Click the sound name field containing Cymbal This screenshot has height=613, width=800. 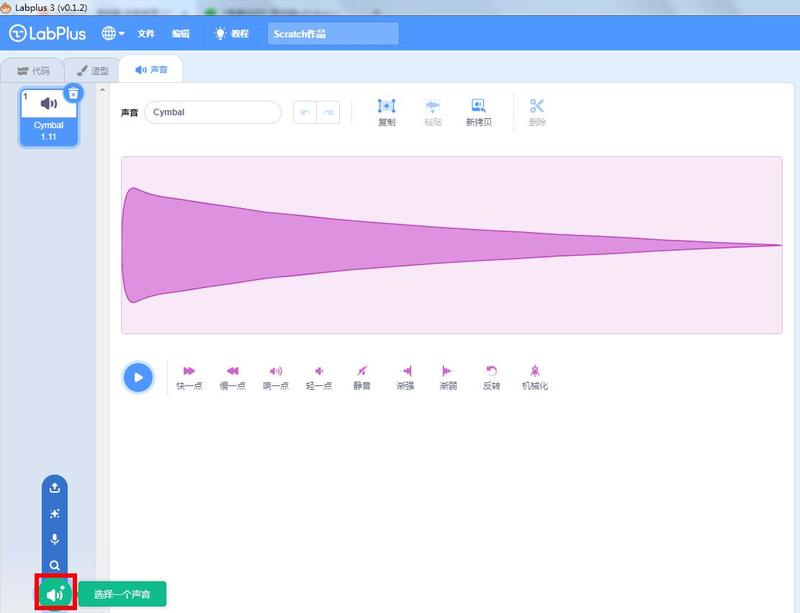coord(212,112)
